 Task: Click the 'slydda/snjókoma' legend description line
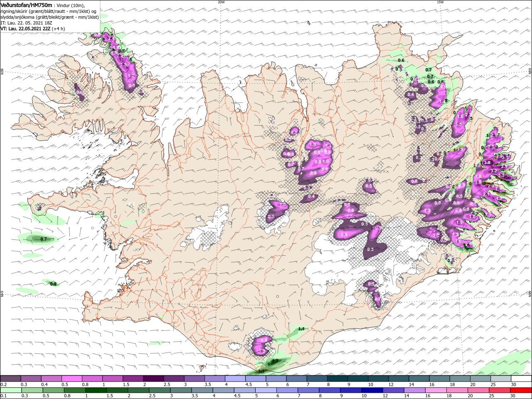(49, 17)
